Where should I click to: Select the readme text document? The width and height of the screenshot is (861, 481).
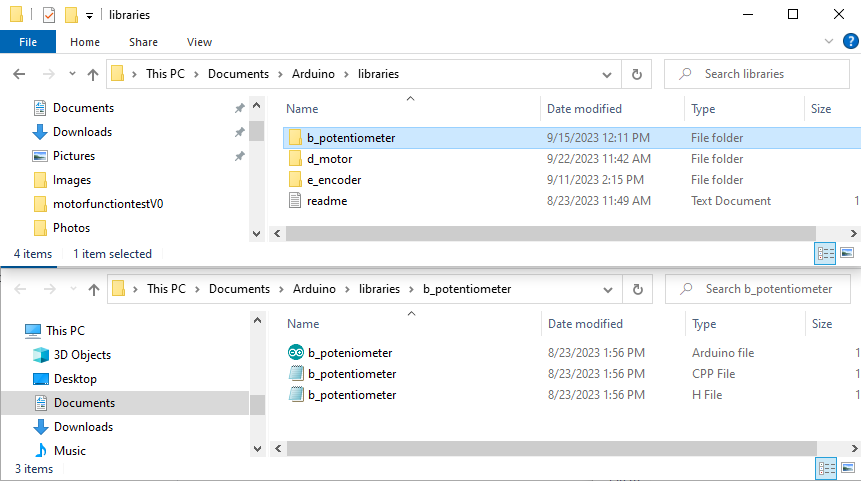point(327,201)
